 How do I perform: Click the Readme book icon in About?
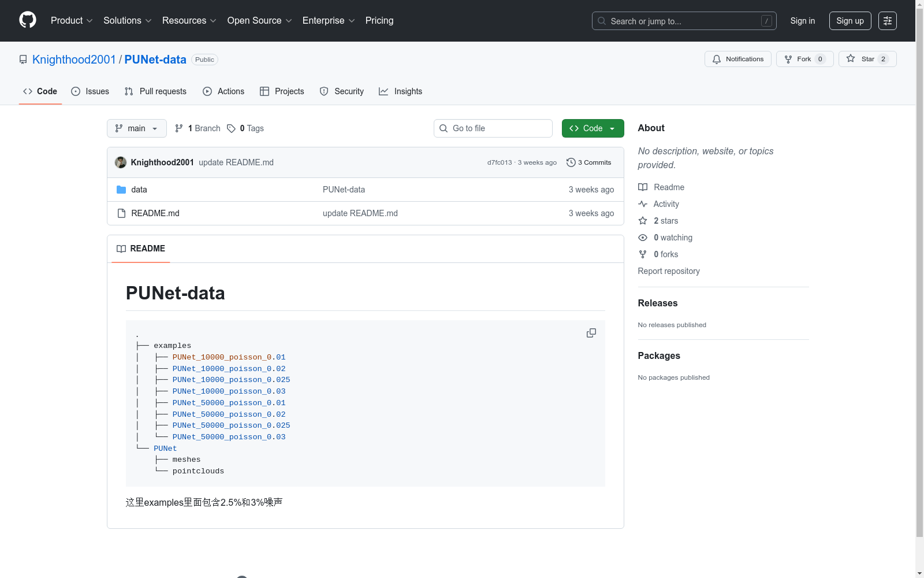tap(643, 187)
